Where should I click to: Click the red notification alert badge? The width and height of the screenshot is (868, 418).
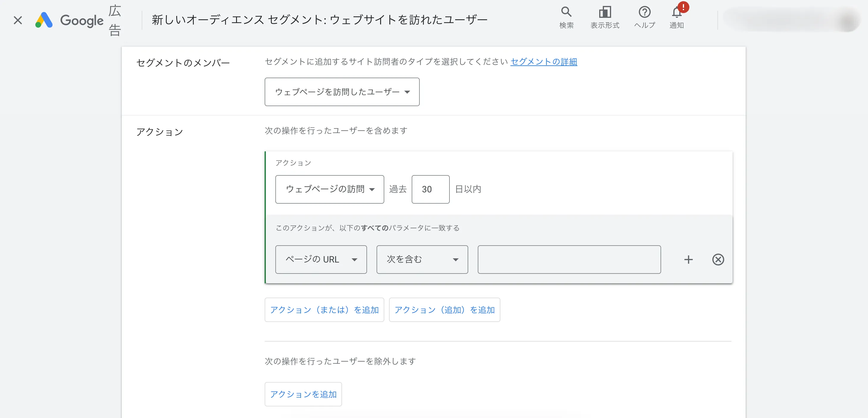point(683,7)
